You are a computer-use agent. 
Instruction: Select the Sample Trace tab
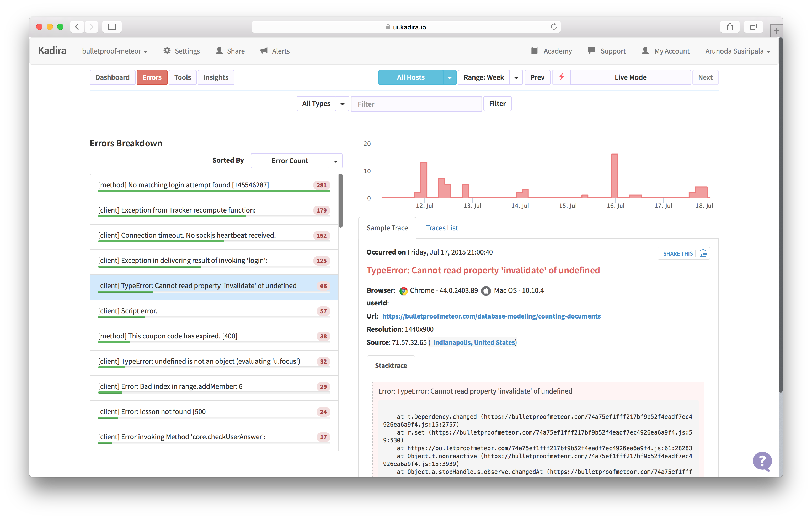(387, 228)
